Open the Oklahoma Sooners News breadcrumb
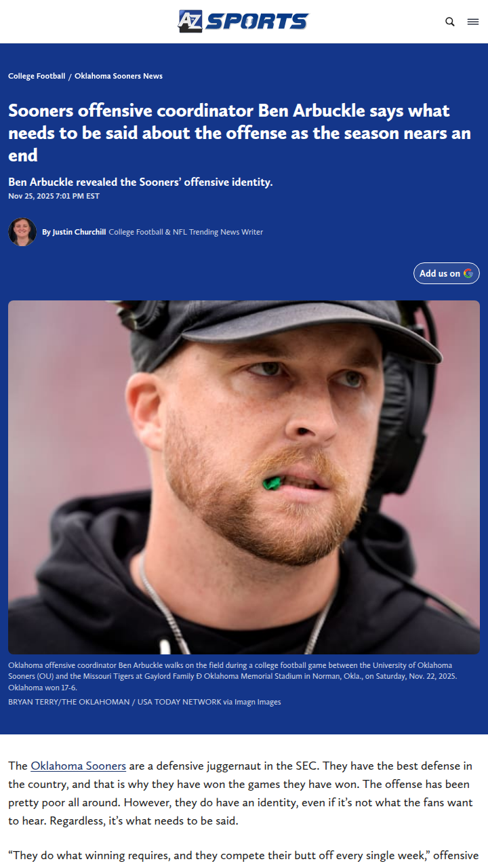The image size is (488, 868). [x=119, y=76]
